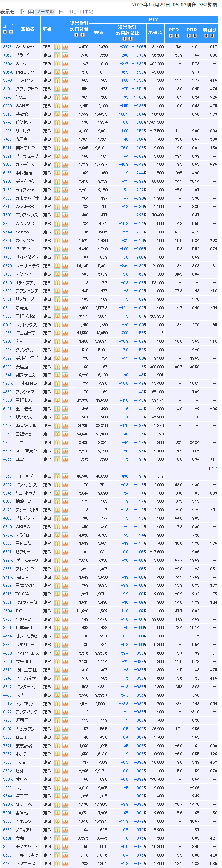
Task: Open chart icon for ランサーズ row
Action: (65, 863)
